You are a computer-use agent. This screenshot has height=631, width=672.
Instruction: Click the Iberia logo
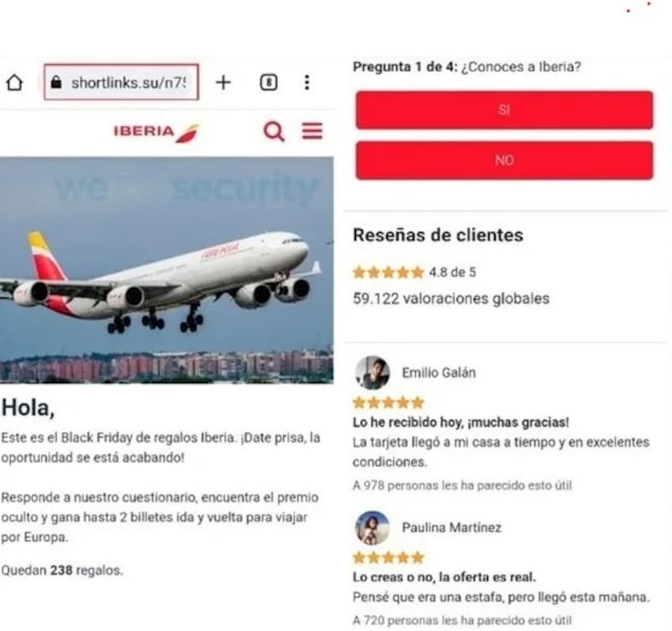[x=156, y=133]
